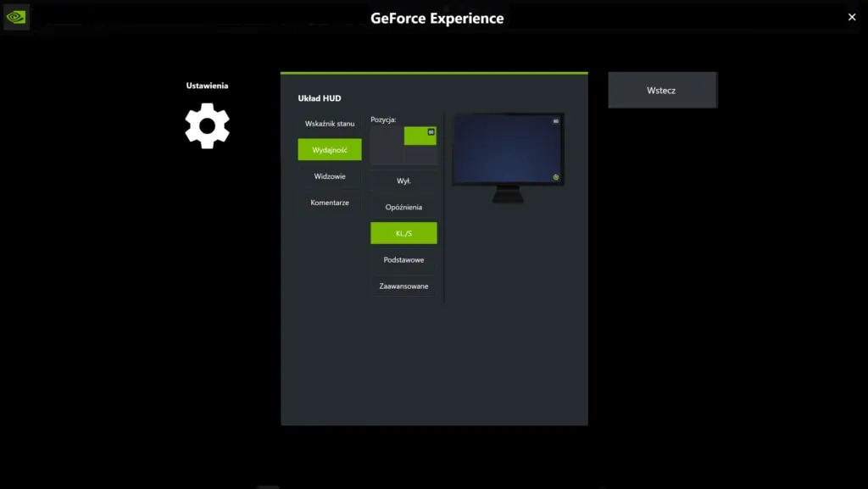Select the KL./S option
The image size is (868, 489).
tap(403, 233)
